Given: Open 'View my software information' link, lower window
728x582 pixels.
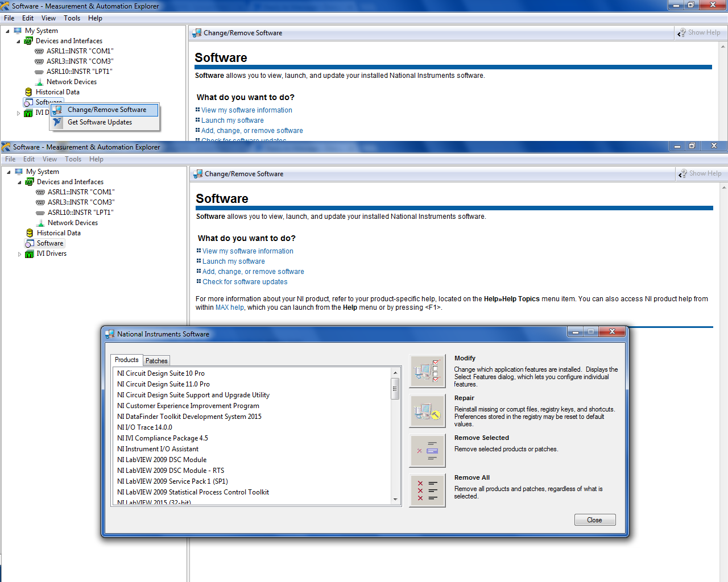Looking at the screenshot, I should pos(248,251).
